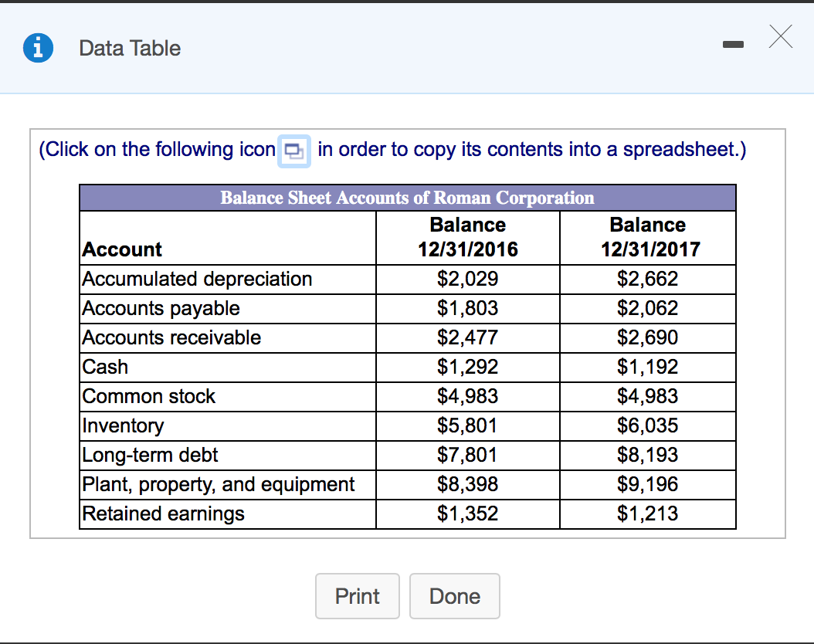Select the Common stock row label
This screenshot has height=644, width=814.
pos(148,396)
